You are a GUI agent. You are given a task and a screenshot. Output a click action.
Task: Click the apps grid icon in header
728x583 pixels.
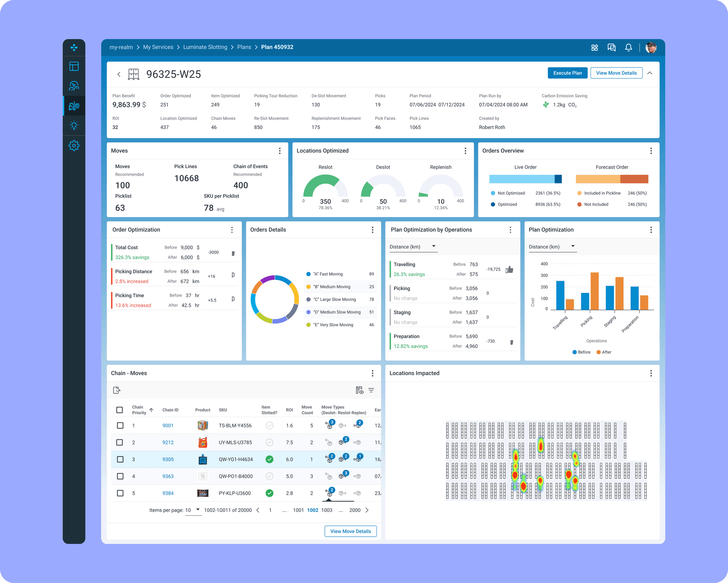[x=594, y=47]
